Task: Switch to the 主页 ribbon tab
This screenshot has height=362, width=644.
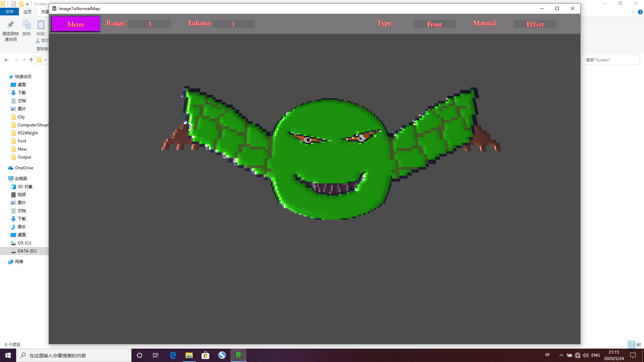Action: click(27, 12)
